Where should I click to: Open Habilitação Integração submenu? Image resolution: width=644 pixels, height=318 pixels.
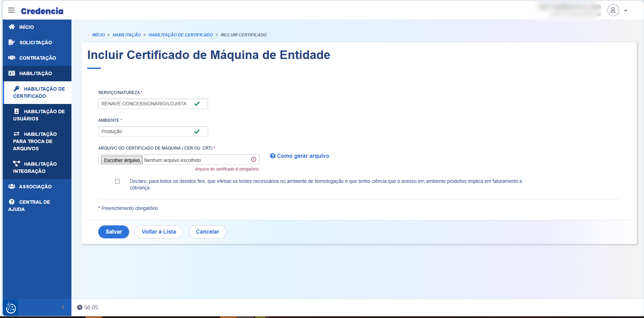[x=37, y=167]
